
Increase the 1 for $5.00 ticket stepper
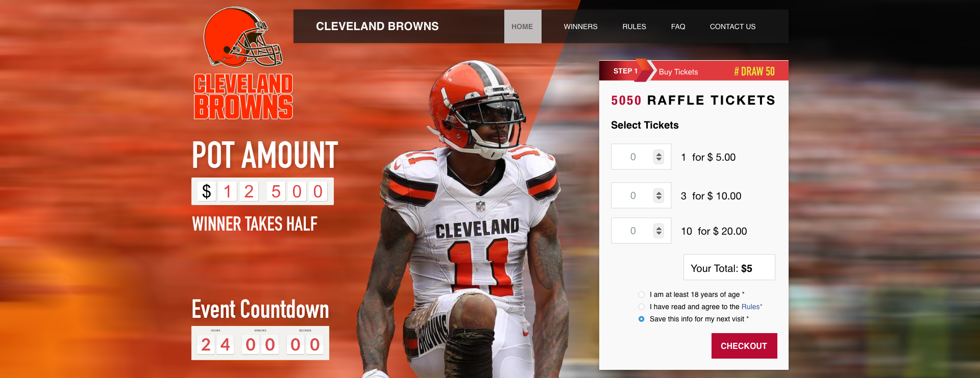659,155
